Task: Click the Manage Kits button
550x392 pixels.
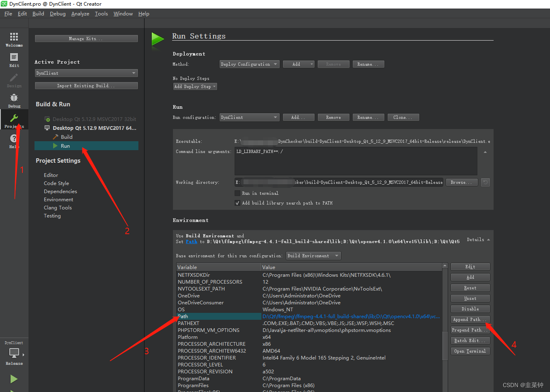Action: point(86,39)
